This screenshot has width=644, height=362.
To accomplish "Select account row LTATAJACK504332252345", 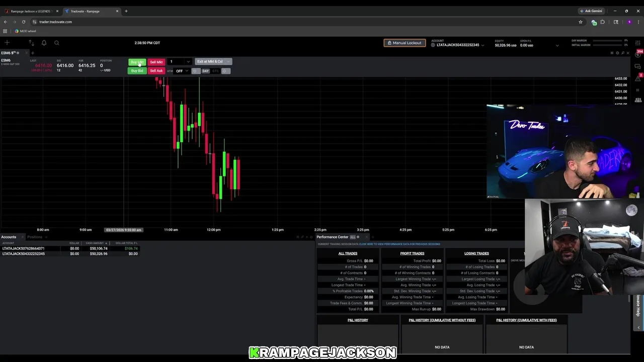I will (x=70, y=254).
